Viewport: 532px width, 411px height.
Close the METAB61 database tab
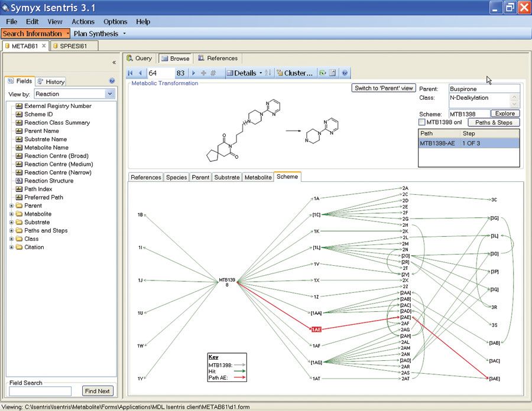pyautogui.click(x=44, y=45)
